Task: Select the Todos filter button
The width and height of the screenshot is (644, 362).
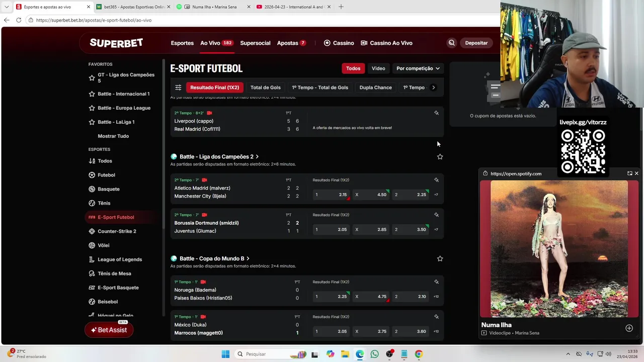Action: tap(353, 68)
